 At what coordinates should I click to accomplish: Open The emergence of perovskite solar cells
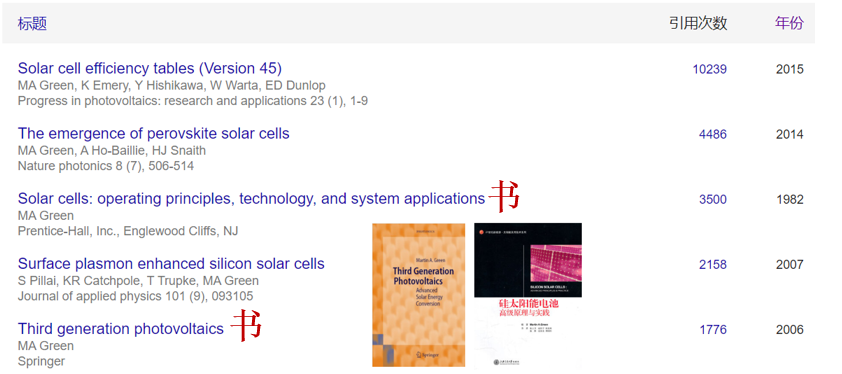tap(154, 134)
